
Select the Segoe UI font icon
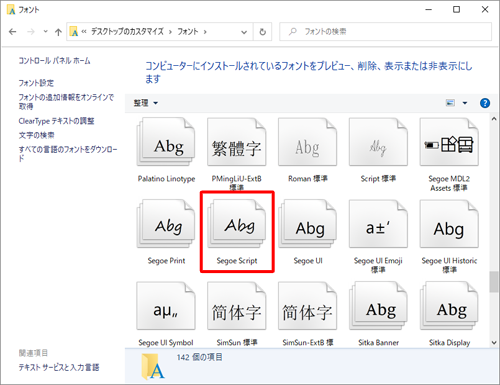(307, 224)
